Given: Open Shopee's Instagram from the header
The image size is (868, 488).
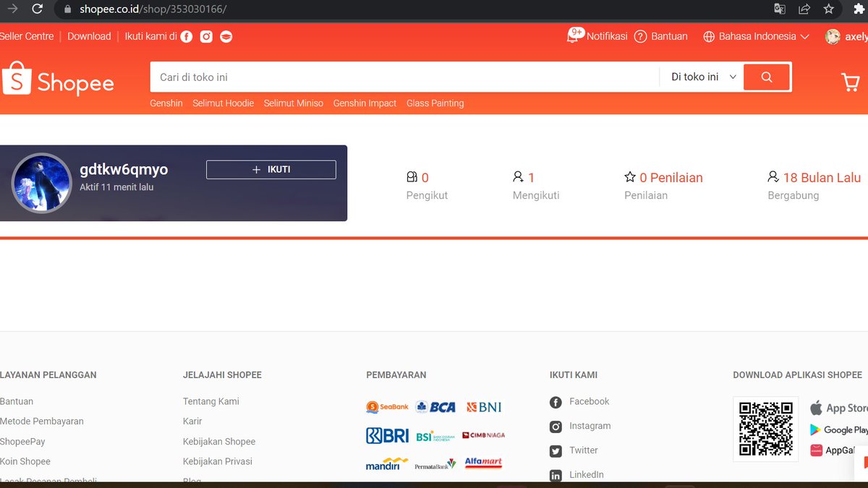Looking at the screenshot, I should click(x=206, y=35).
